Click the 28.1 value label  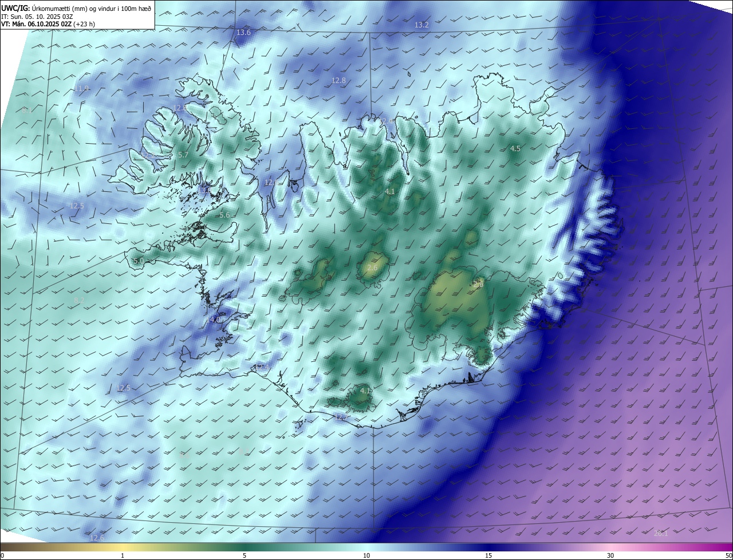click(x=661, y=533)
